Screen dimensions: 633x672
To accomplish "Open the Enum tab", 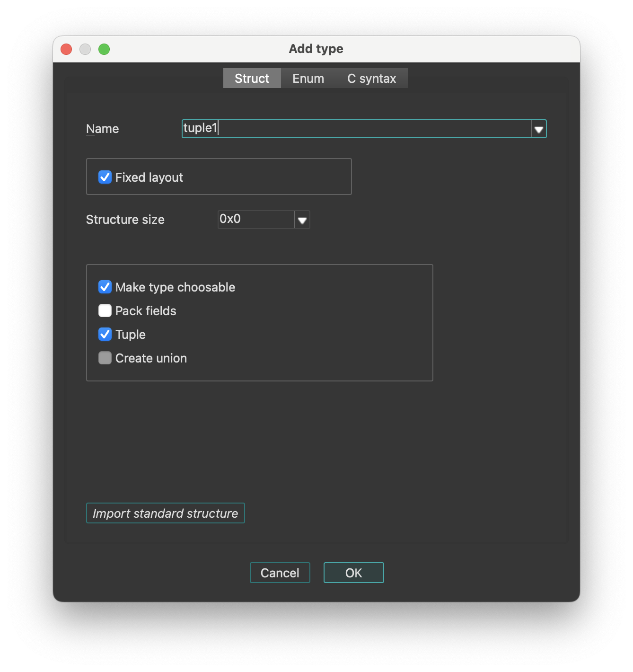I will click(308, 79).
